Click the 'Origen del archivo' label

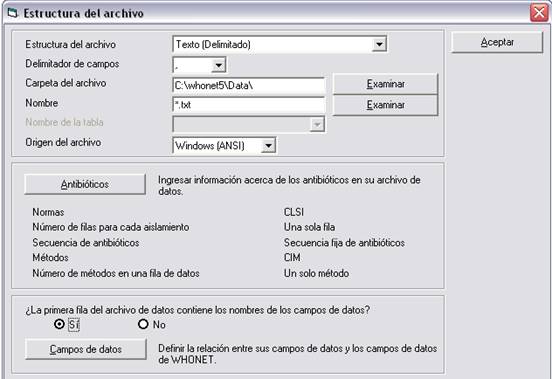63,143
